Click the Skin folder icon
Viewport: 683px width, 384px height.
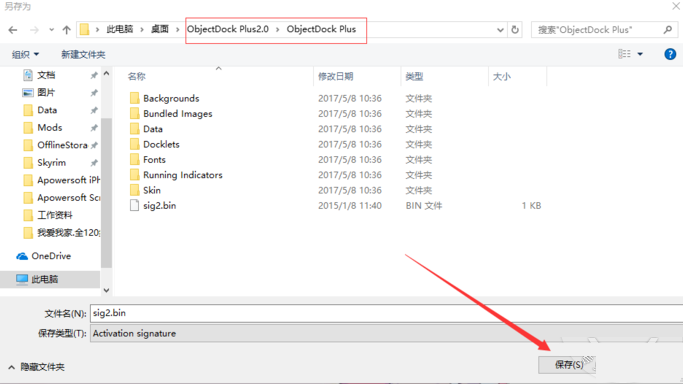tap(135, 190)
